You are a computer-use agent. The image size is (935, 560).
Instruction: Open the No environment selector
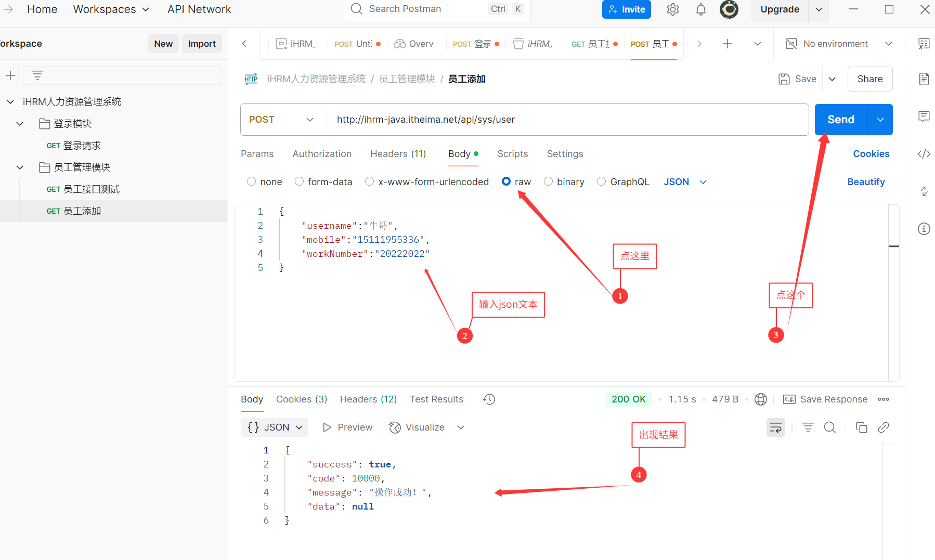(x=839, y=44)
